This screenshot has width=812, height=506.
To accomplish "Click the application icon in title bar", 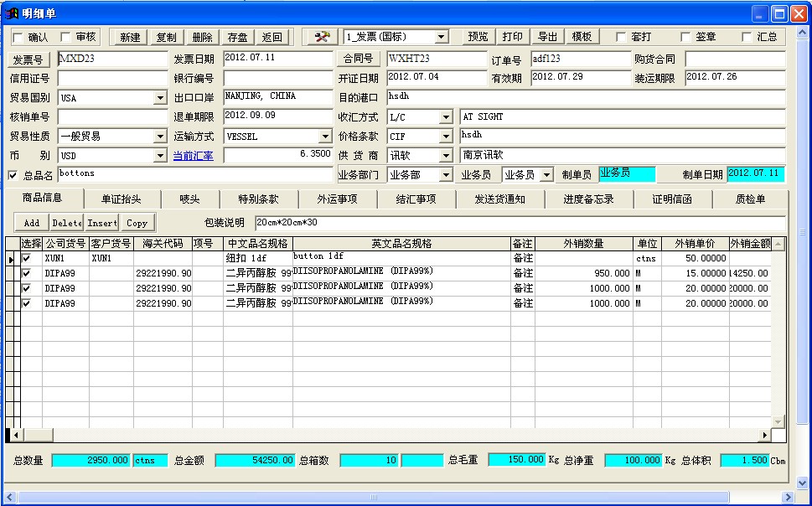I will pos(12,13).
